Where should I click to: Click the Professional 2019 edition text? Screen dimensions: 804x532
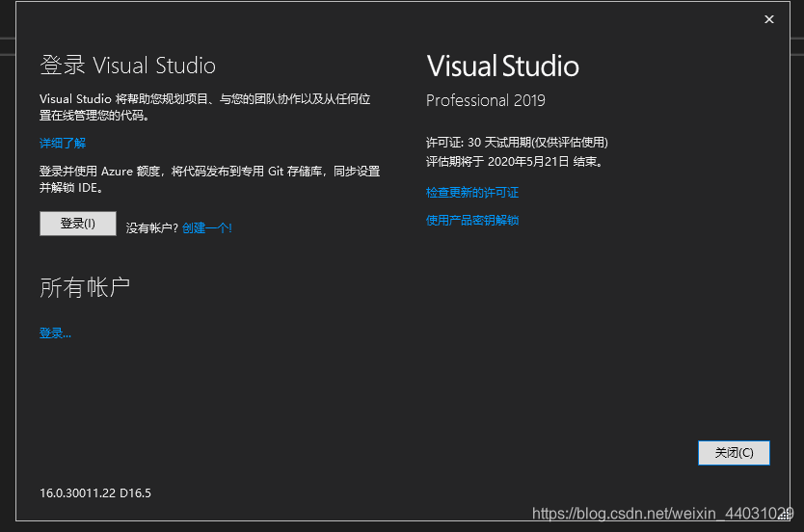point(486,100)
